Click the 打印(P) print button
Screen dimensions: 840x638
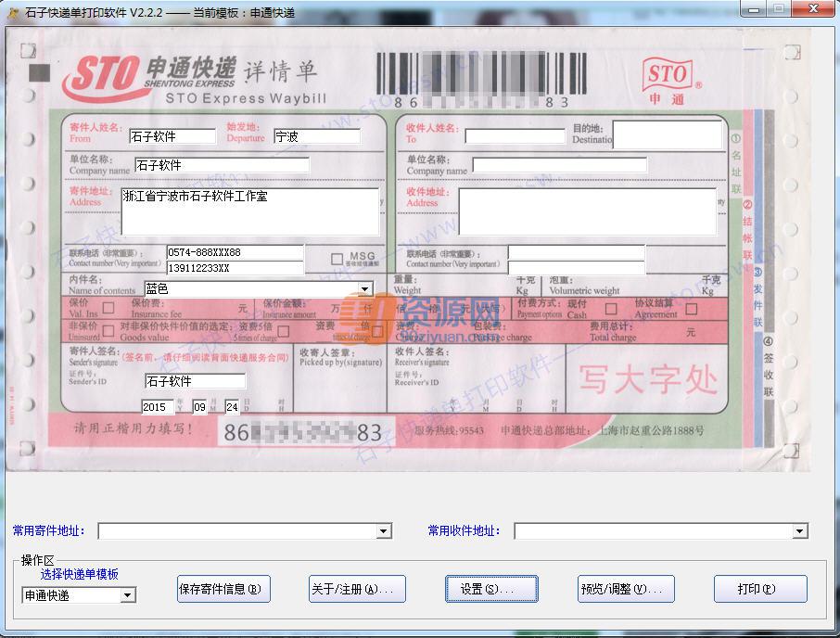tap(760, 589)
